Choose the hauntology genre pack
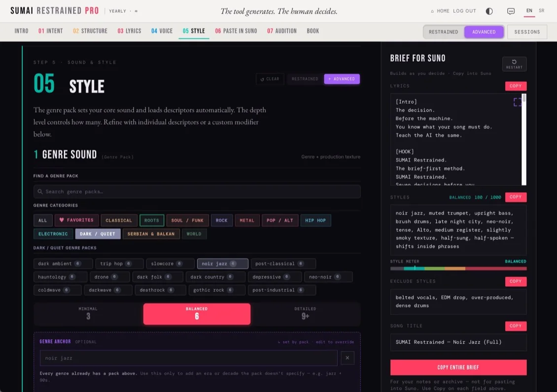This screenshot has width=557, height=392. 60,277
